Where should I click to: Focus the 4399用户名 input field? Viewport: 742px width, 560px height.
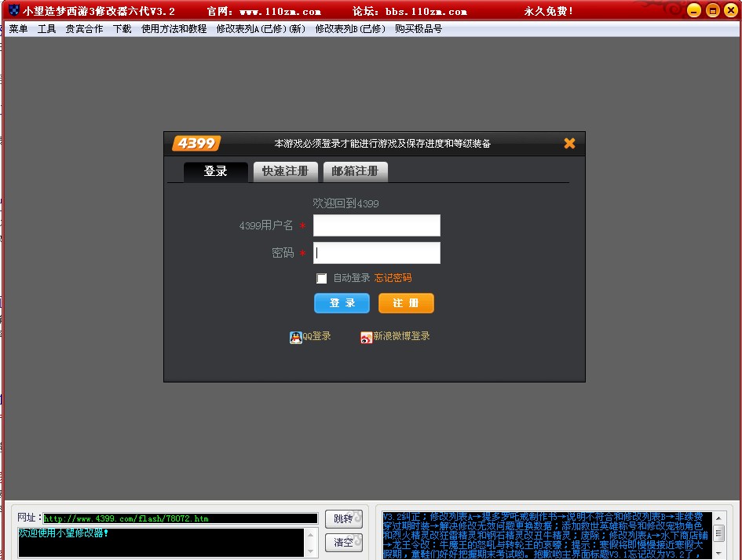(x=377, y=225)
